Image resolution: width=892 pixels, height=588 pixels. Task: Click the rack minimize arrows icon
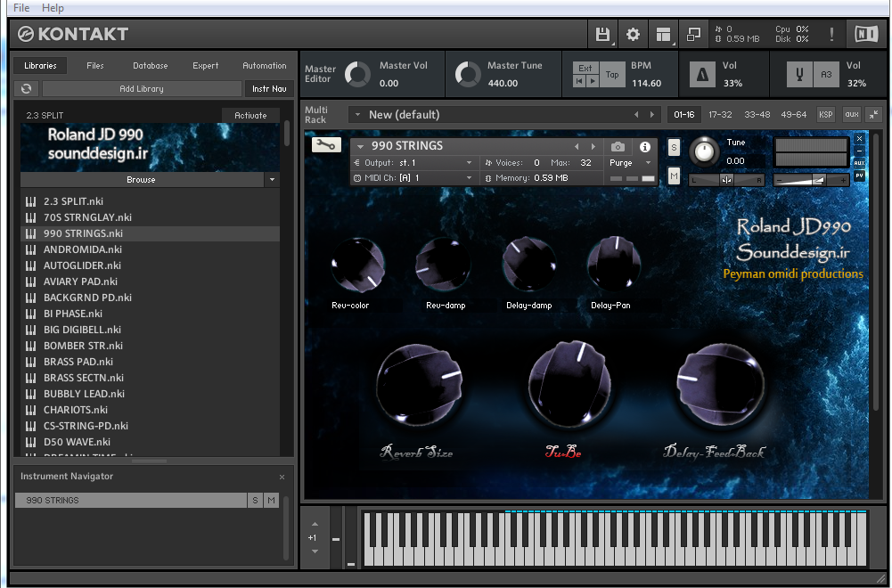pos(874,115)
